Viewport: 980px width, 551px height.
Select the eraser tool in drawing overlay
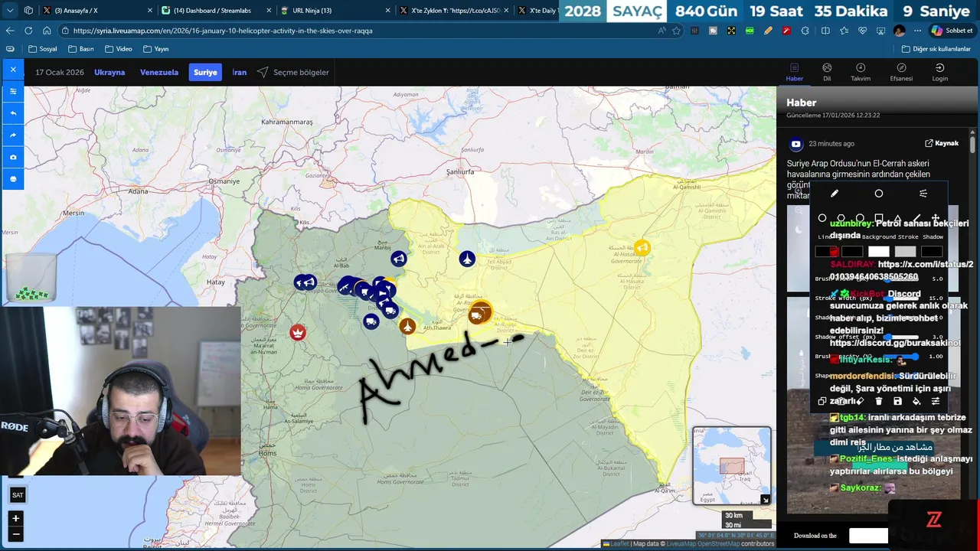point(860,401)
